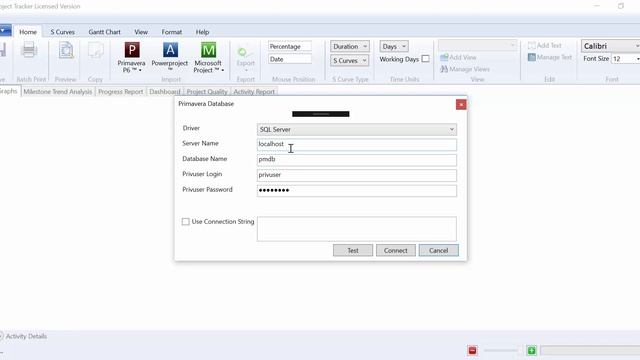Open the Powerproject import icon
The image size is (640, 360).
tap(170, 50)
